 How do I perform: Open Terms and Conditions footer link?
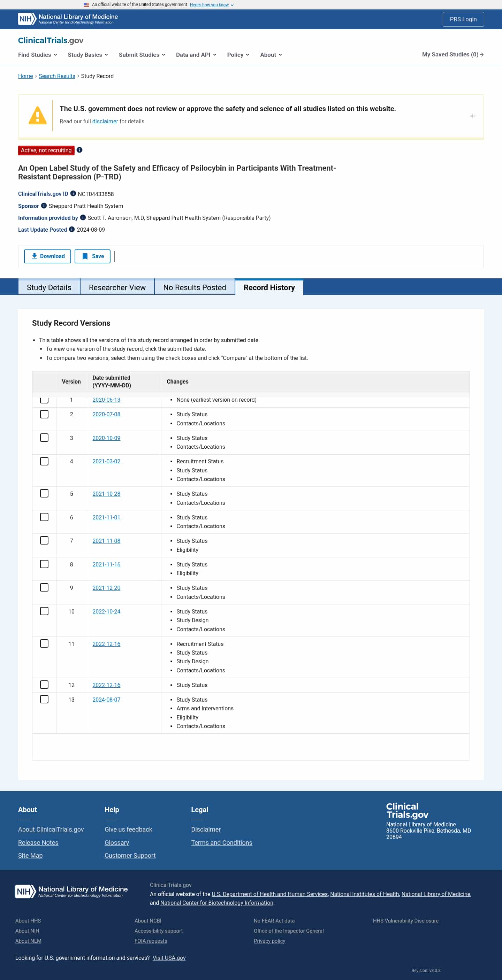point(221,842)
